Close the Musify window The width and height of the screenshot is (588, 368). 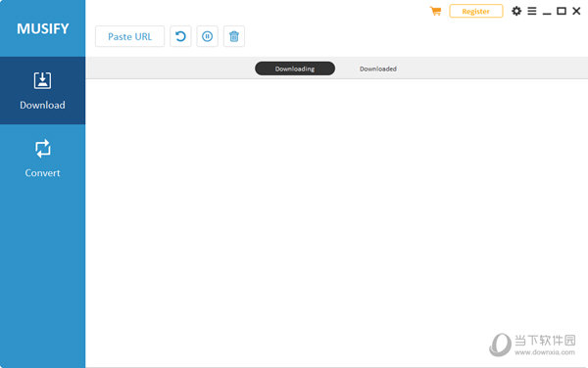pos(576,11)
